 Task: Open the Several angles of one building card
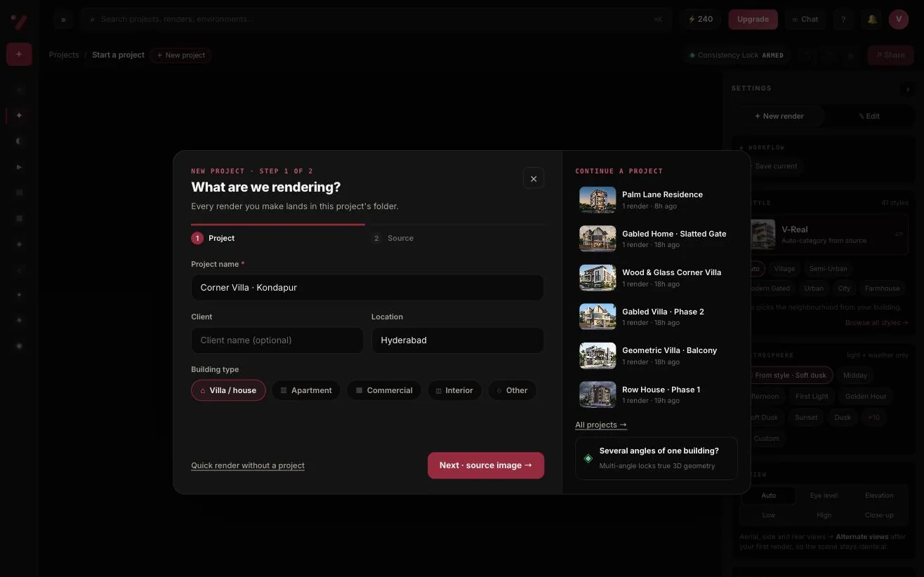[x=656, y=458]
